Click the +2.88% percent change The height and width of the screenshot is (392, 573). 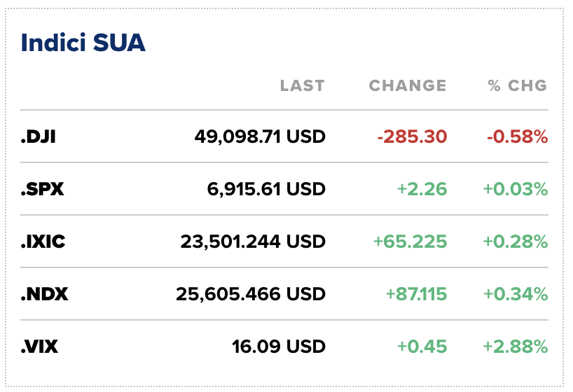(x=516, y=346)
